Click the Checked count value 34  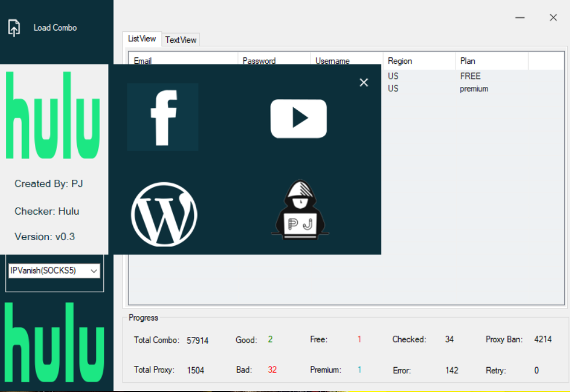pyautogui.click(x=449, y=339)
